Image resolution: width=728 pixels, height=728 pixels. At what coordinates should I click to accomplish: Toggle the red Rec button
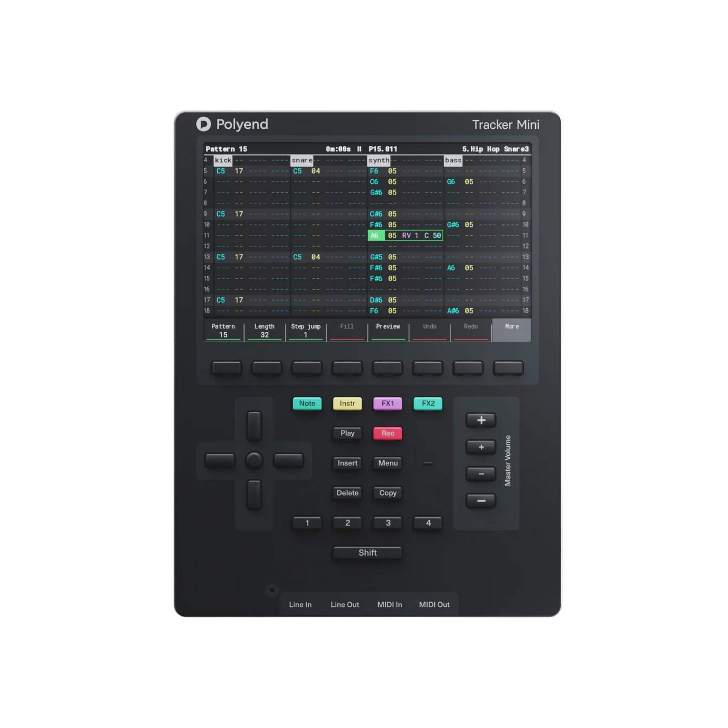(x=387, y=433)
